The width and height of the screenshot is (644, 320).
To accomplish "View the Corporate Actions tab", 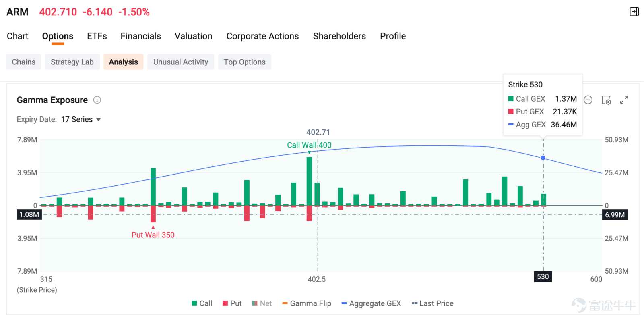I will (x=262, y=36).
